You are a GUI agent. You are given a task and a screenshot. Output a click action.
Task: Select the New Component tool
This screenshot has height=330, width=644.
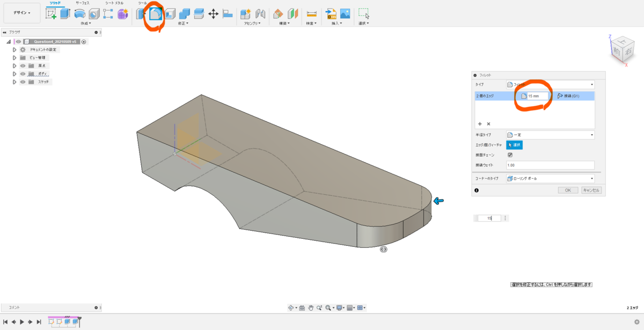(246, 14)
